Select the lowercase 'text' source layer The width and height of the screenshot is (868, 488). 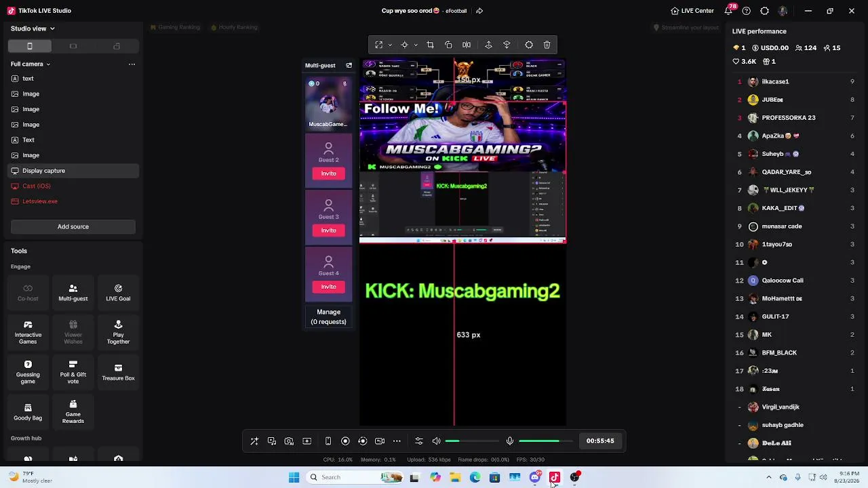click(73, 79)
